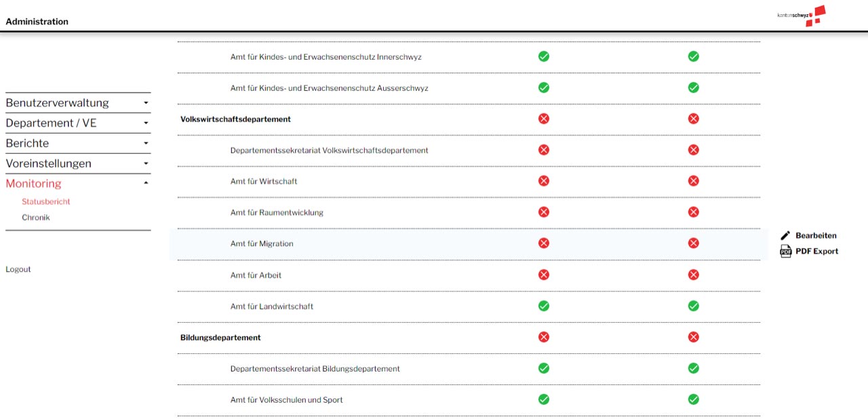Click second red cross icon for Amt für Arbeit
The height and width of the screenshot is (419, 868).
tap(693, 275)
